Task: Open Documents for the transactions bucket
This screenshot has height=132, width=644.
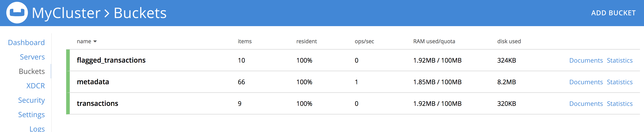Action: pyautogui.click(x=586, y=103)
